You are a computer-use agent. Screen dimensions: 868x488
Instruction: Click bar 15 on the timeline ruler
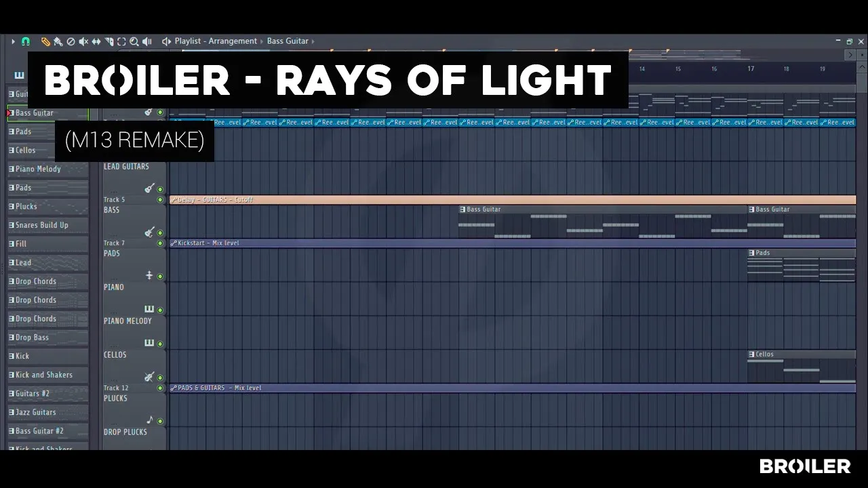pyautogui.click(x=678, y=69)
